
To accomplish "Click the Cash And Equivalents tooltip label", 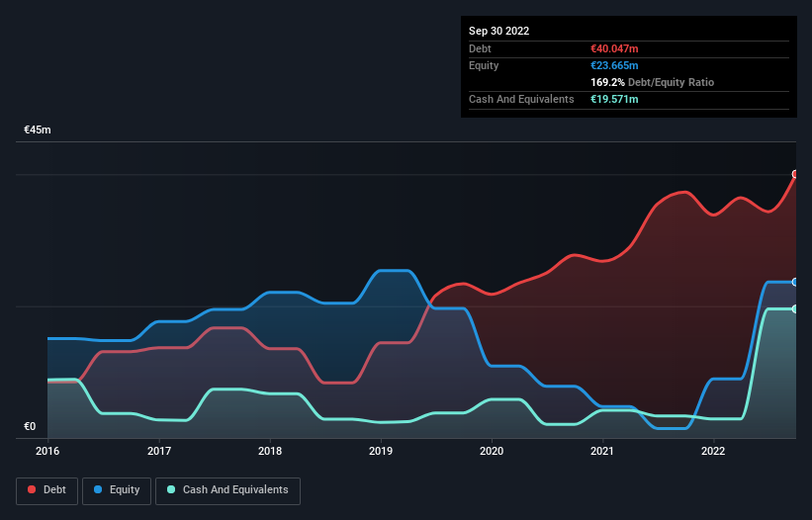I will tap(521, 99).
